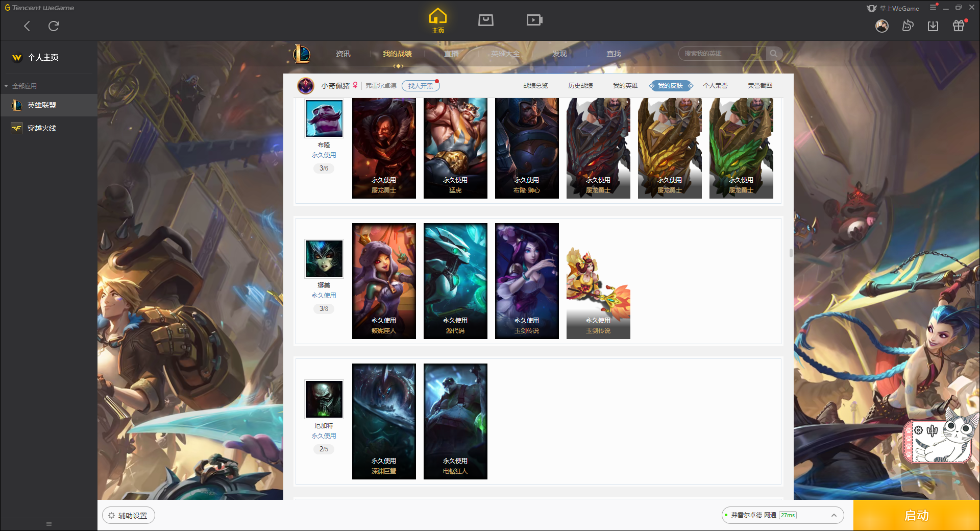Screen dimensions: 980x531
Task: Restore the WeGame window size
Action: pos(958,7)
